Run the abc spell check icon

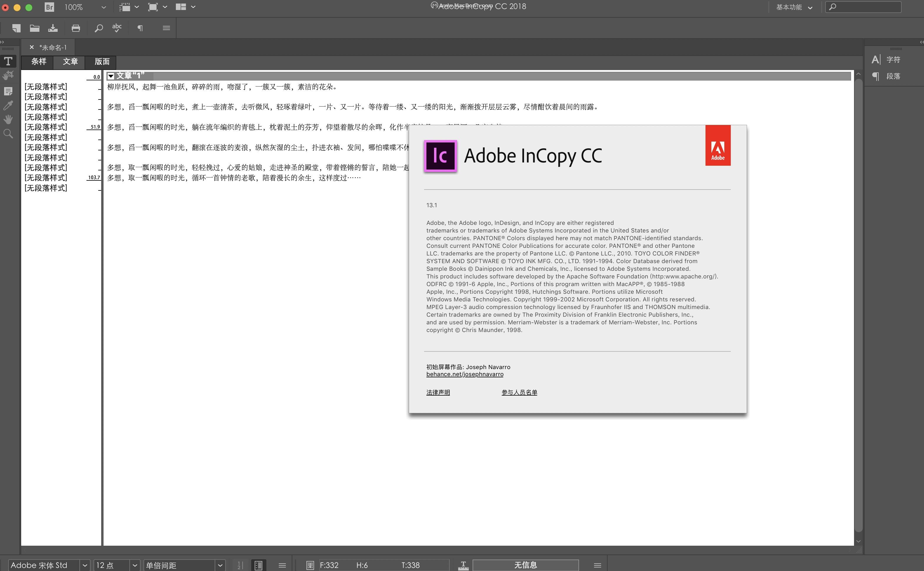tap(117, 28)
